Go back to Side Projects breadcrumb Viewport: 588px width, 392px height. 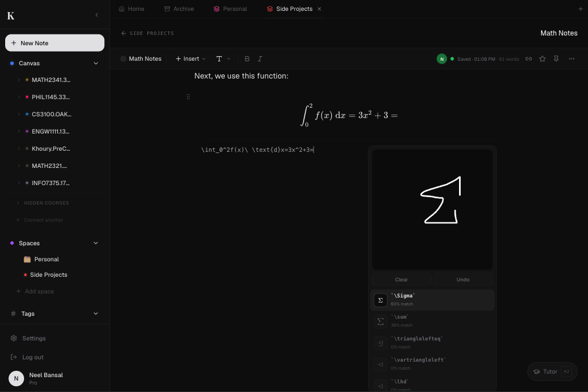click(148, 33)
